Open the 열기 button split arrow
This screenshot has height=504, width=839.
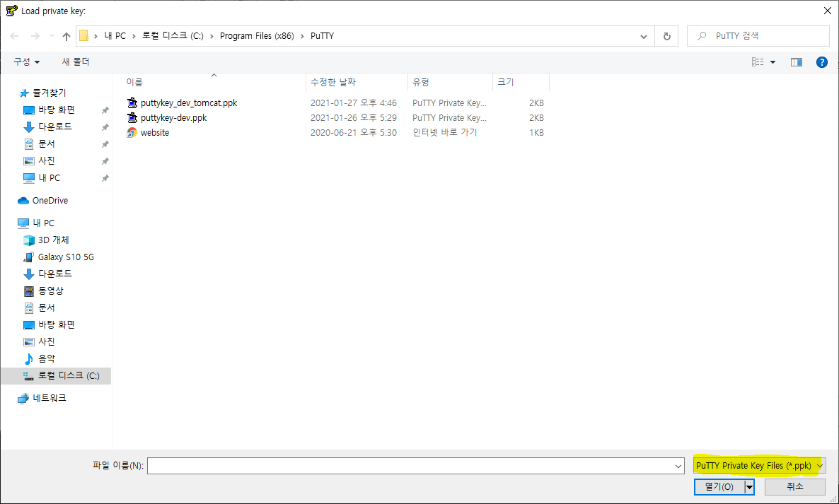pos(750,487)
